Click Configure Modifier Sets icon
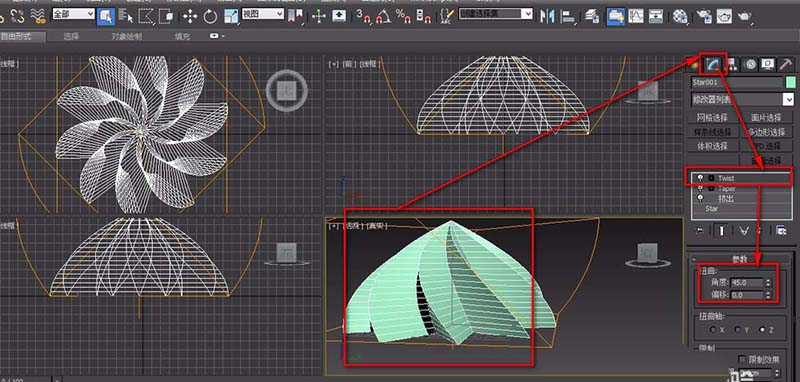Viewport: 800px width, 382px height. coord(781,231)
